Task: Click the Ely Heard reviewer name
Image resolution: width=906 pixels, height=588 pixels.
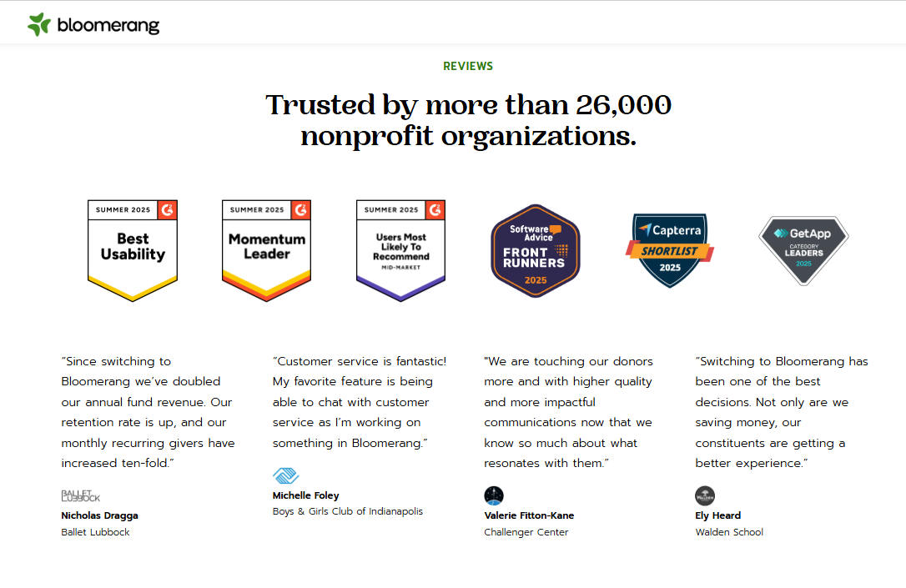Action: 717,515
